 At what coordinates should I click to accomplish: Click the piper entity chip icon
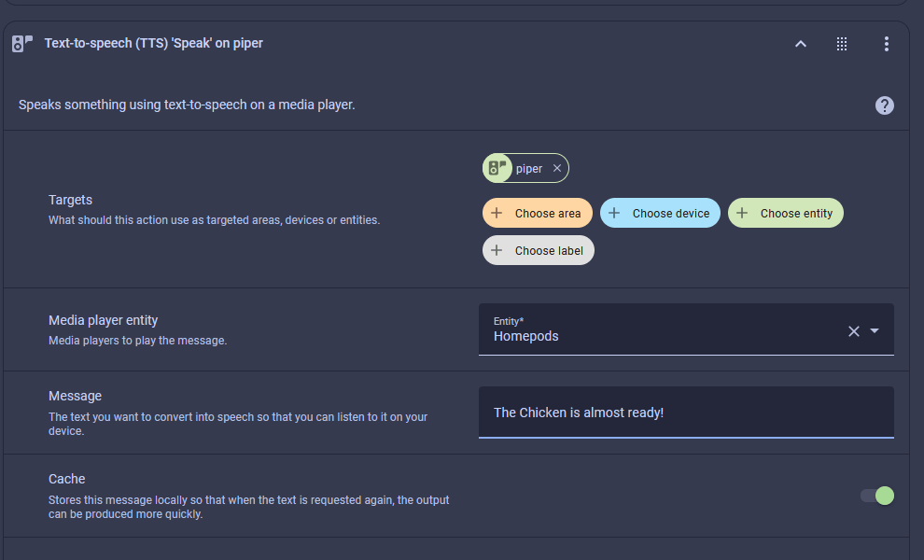pyautogui.click(x=497, y=168)
